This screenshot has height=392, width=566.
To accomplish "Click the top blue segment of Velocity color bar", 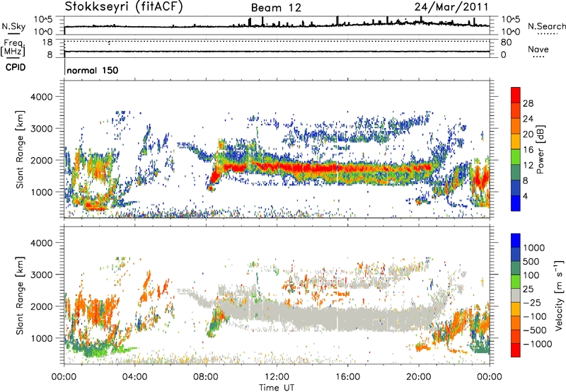I will tap(516, 241).
